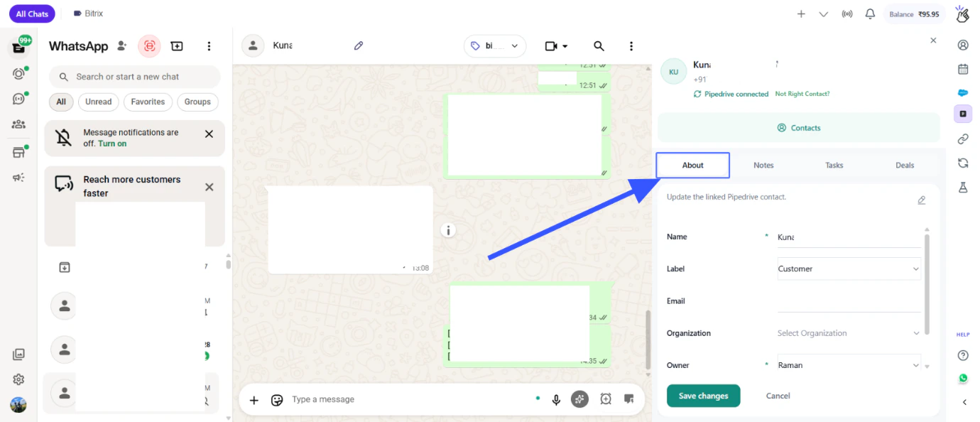The height and width of the screenshot is (422, 980).
Task: Click the pointing hand icon at top right
Action: (x=962, y=13)
